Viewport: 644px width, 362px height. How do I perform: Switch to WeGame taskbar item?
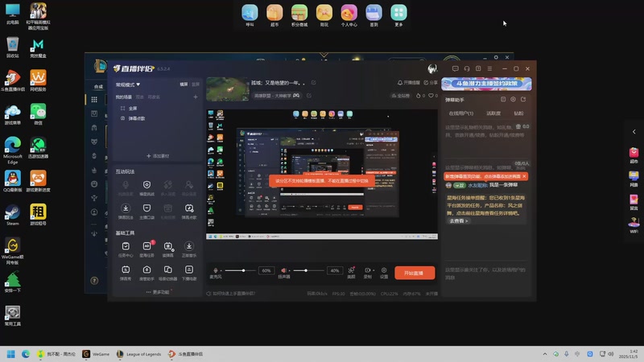96,354
